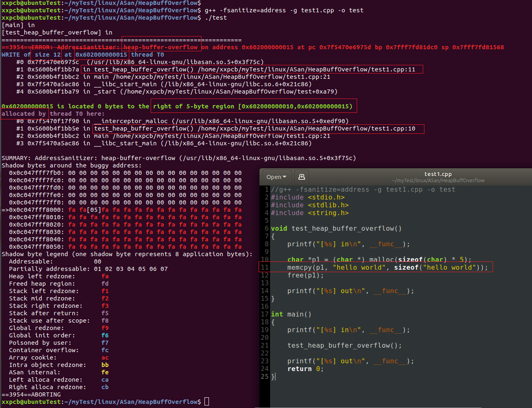Click the './test' command in terminal
The image size is (532, 408).
pyautogui.click(x=216, y=18)
